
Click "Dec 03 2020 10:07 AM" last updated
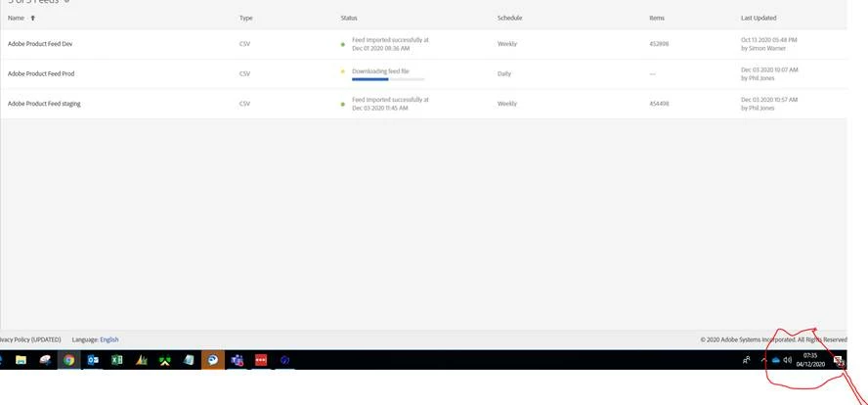coord(769,69)
